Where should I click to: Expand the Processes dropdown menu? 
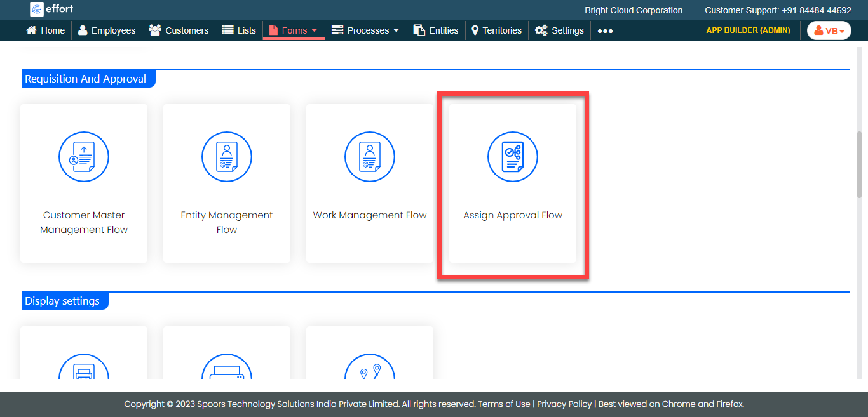point(366,30)
